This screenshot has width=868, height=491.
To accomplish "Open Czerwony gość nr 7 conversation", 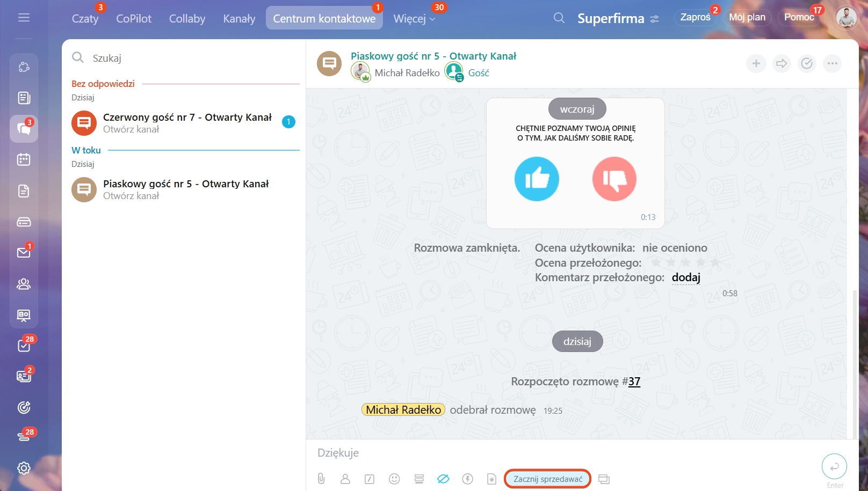I will pyautogui.click(x=184, y=123).
